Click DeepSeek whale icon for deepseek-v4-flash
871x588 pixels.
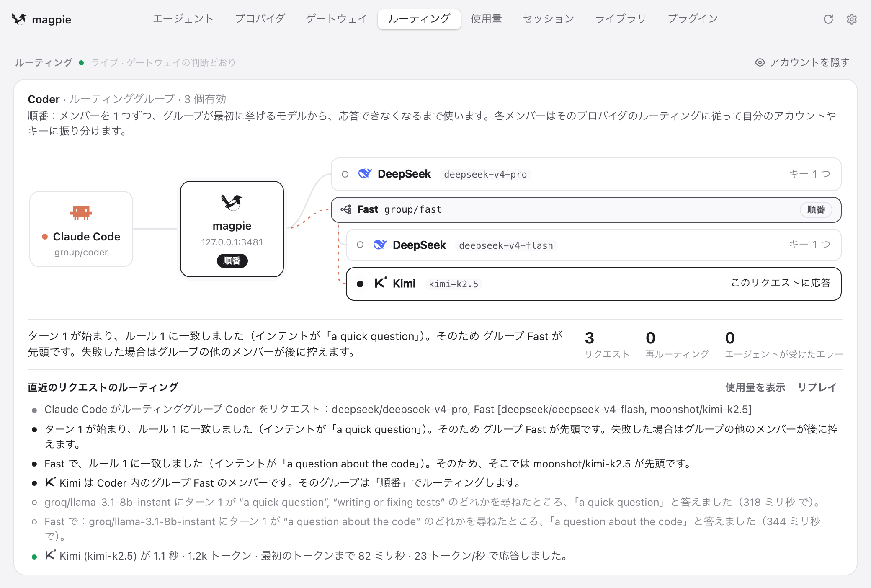click(380, 245)
